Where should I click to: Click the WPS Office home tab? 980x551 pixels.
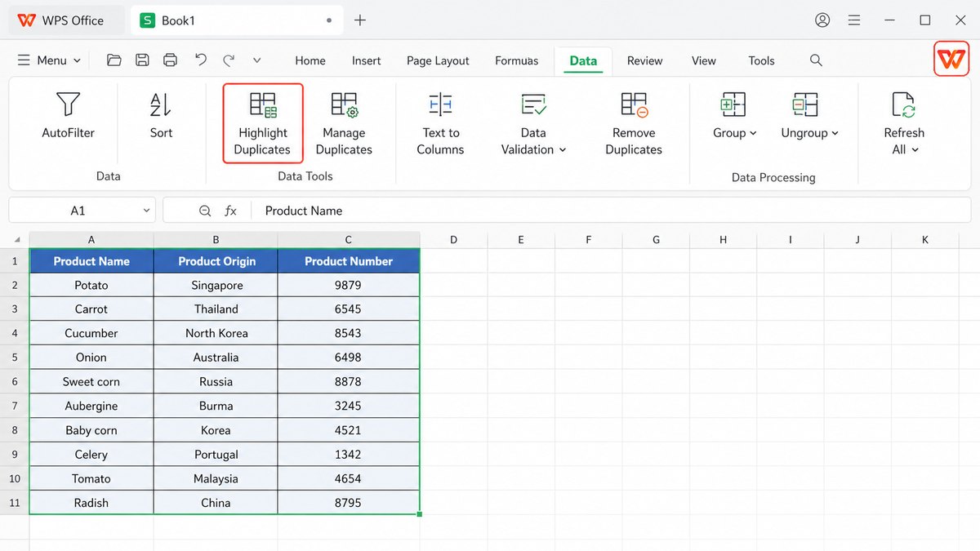[x=66, y=20]
